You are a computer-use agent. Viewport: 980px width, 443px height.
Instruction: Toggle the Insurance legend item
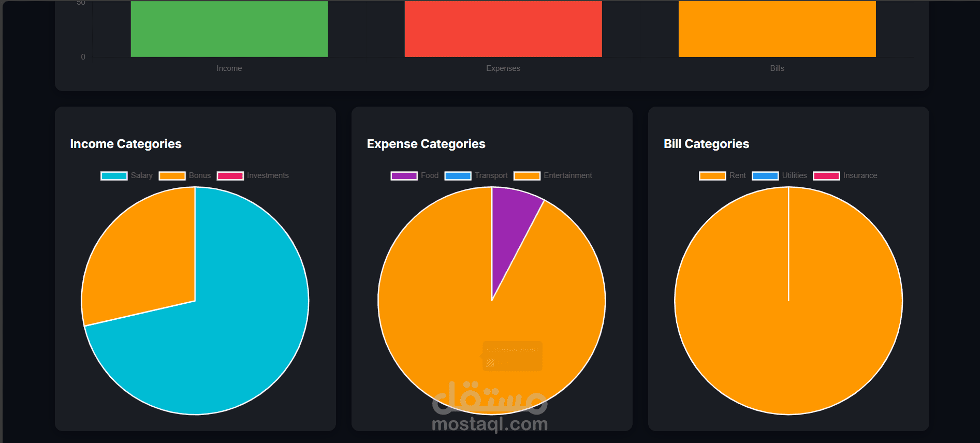coord(845,175)
